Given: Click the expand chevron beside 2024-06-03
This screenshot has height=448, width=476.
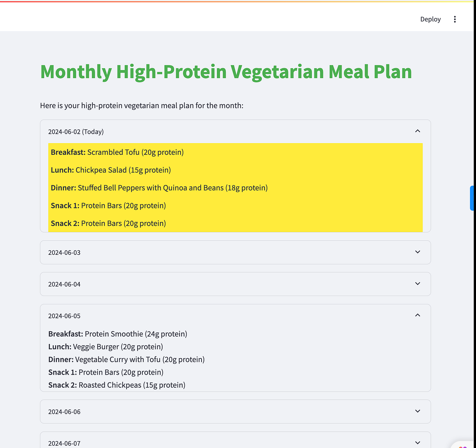Looking at the screenshot, I should 417,252.
